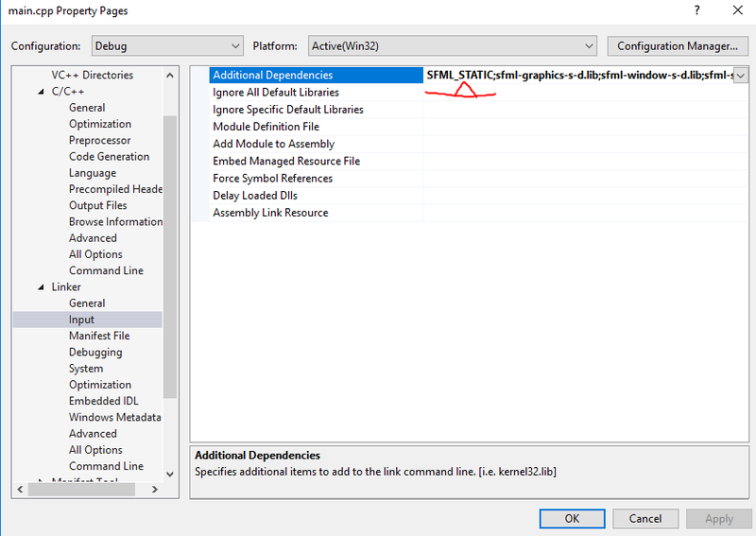Open the Code Generation page

pos(109,156)
